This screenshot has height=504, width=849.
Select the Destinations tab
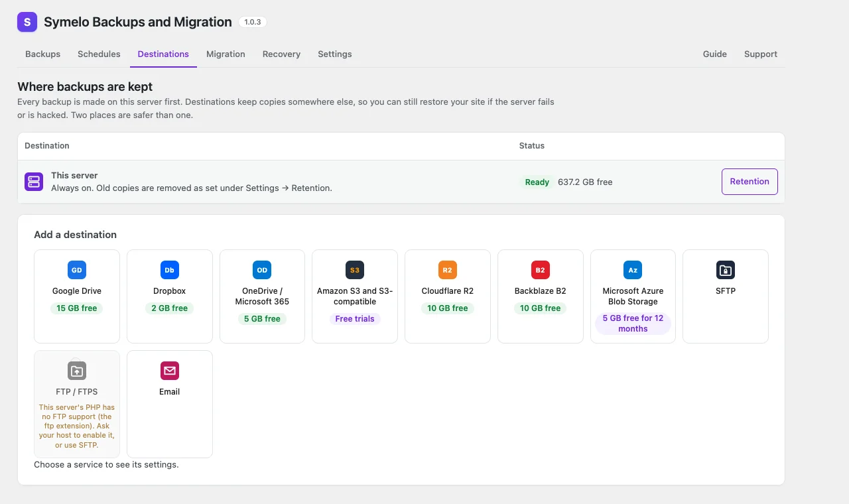click(x=163, y=54)
